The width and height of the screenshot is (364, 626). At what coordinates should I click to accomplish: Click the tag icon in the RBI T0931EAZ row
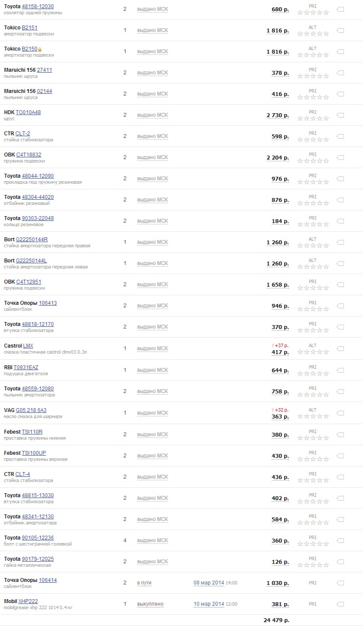tap(340, 370)
